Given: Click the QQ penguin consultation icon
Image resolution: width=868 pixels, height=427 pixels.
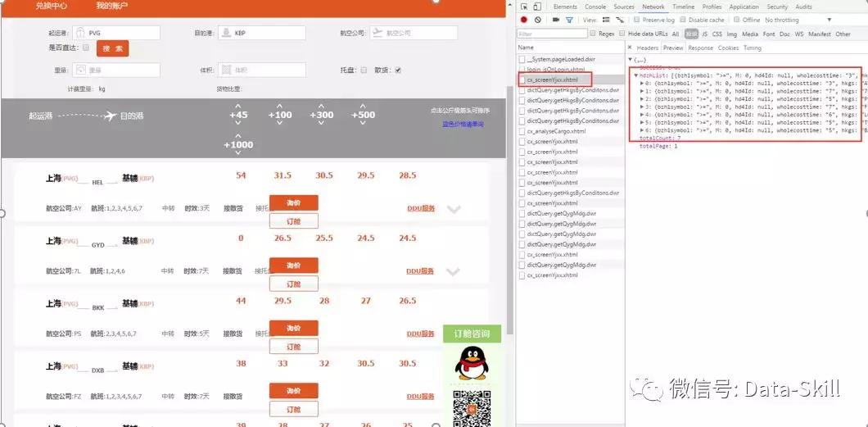Looking at the screenshot, I should pyautogui.click(x=472, y=363).
